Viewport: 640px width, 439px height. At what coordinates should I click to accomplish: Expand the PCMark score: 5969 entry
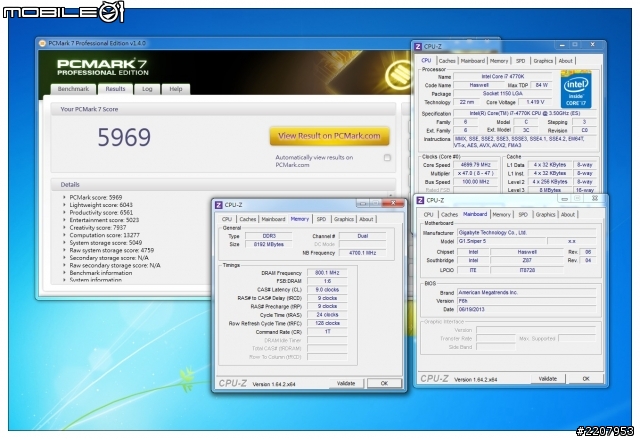click(64, 197)
